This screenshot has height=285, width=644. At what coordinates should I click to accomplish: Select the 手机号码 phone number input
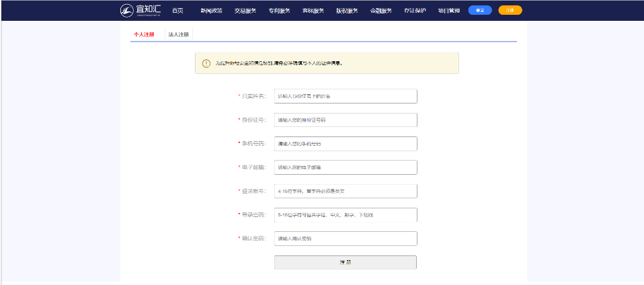click(346, 144)
